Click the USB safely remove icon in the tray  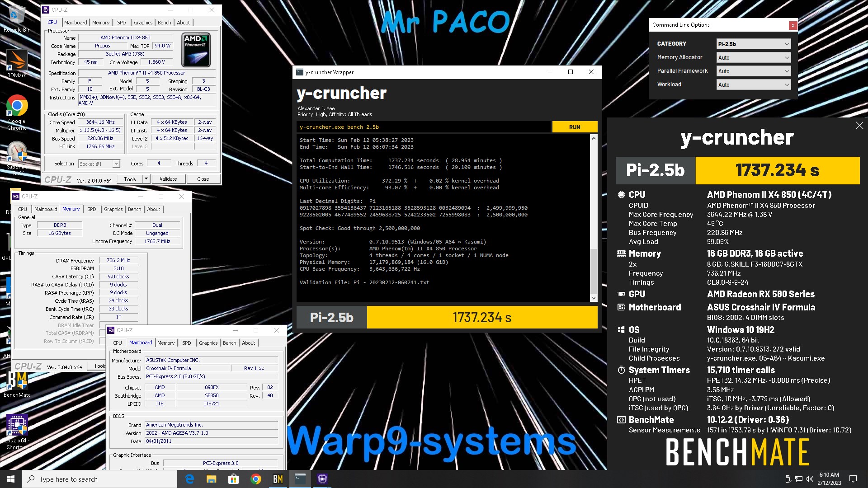tap(788, 479)
